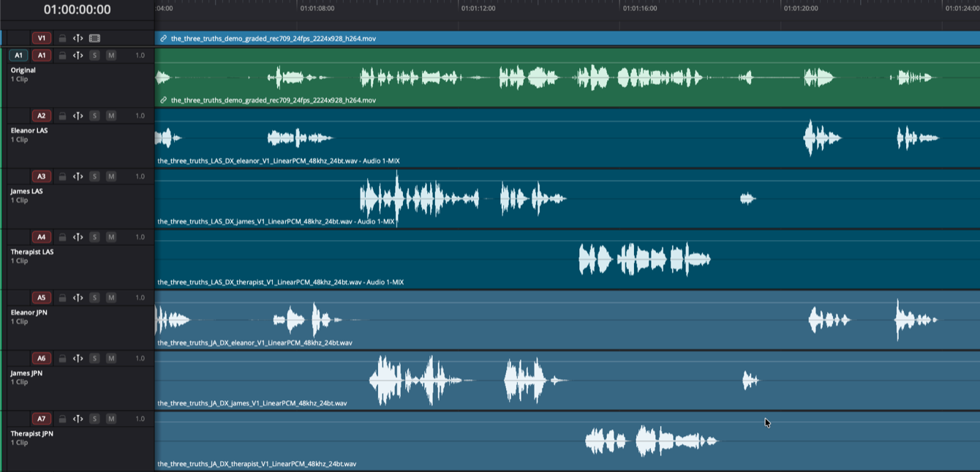The image size is (980, 472).
Task: Select the A1 clip name the_three_truths_demo_graded .mov
Action: click(x=274, y=100)
